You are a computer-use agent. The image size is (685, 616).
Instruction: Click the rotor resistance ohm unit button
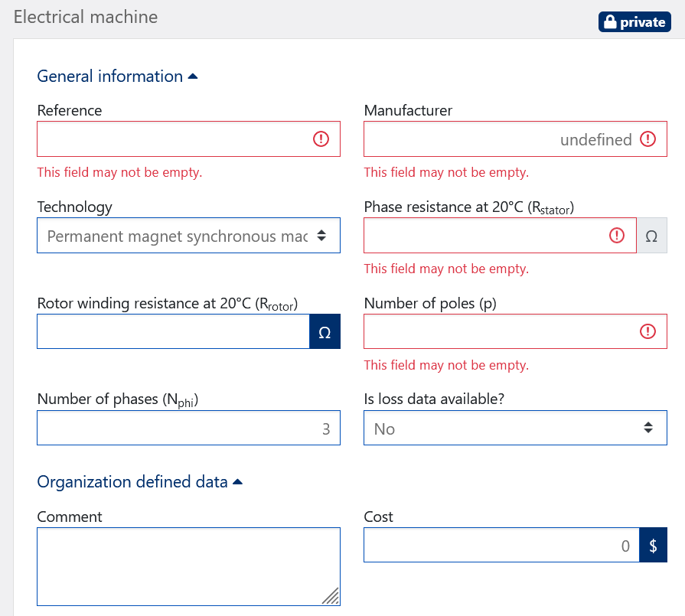(325, 332)
